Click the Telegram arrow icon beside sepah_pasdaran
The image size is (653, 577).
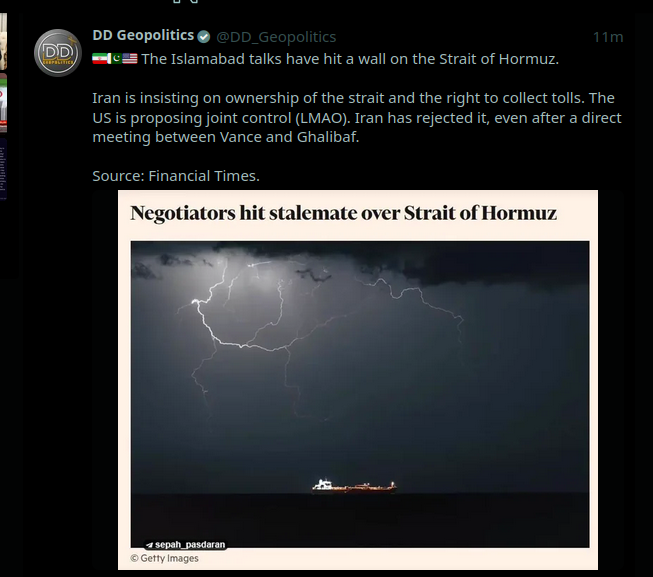tap(149, 545)
